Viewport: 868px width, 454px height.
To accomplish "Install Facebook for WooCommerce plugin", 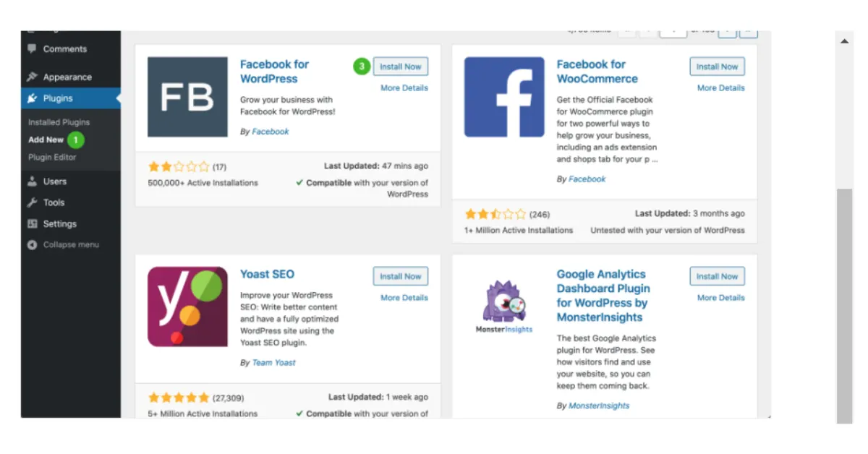I will 717,67.
